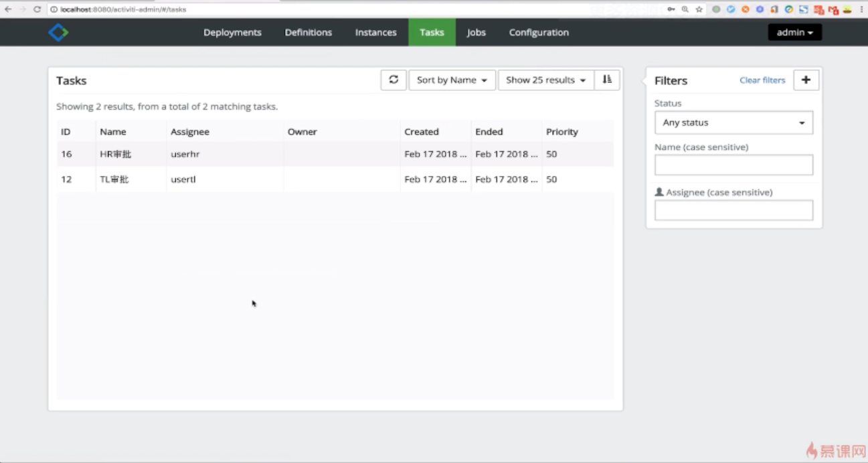868x463 pixels.
Task: Add a new filter with plus button
Action: tap(806, 80)
